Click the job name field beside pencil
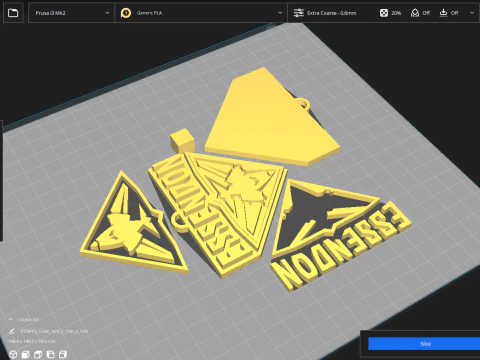This screenshot has height=360, width=480. click(54, 331)
